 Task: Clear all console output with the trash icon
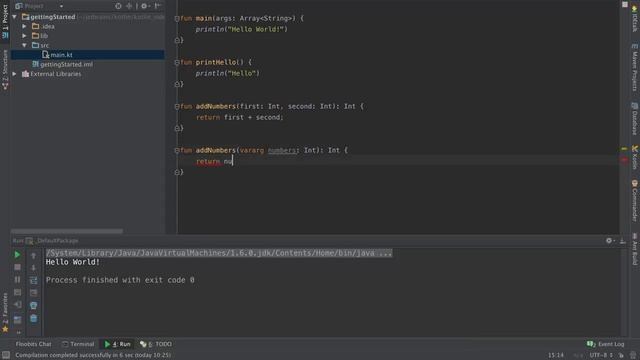point(33,318)
